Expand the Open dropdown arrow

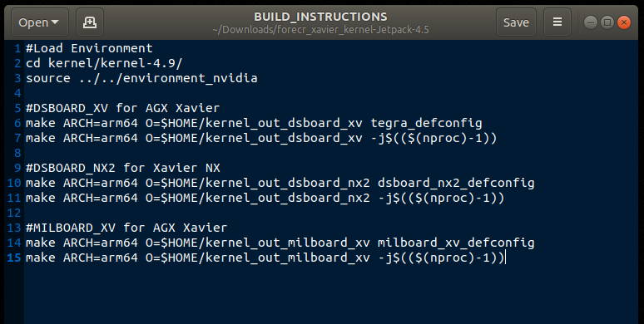(55, 22)
